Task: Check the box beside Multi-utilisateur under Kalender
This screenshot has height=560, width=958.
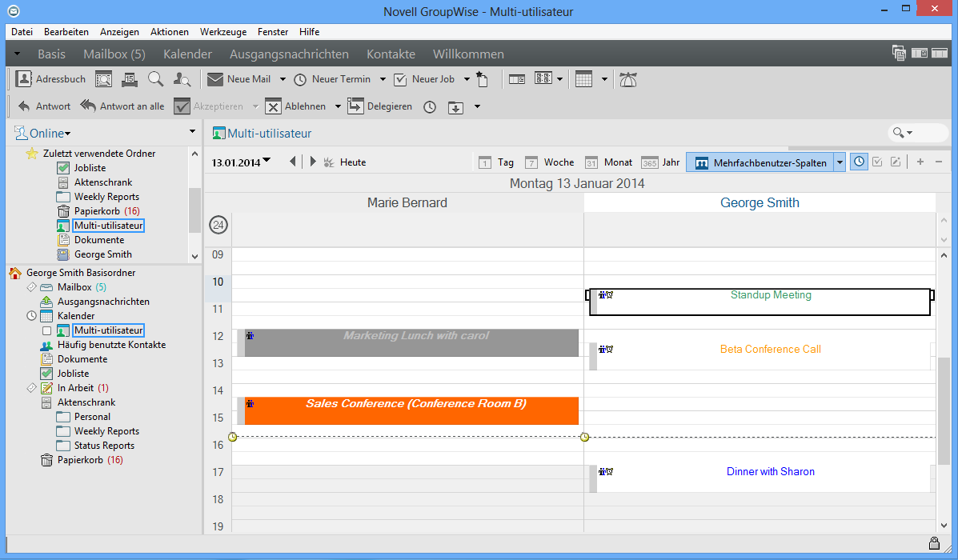Action: pyautogui.click(x=46, y=330)
